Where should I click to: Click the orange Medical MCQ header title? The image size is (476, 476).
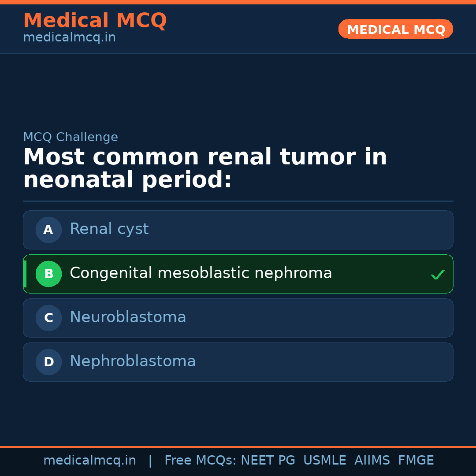tap(95, 21)
